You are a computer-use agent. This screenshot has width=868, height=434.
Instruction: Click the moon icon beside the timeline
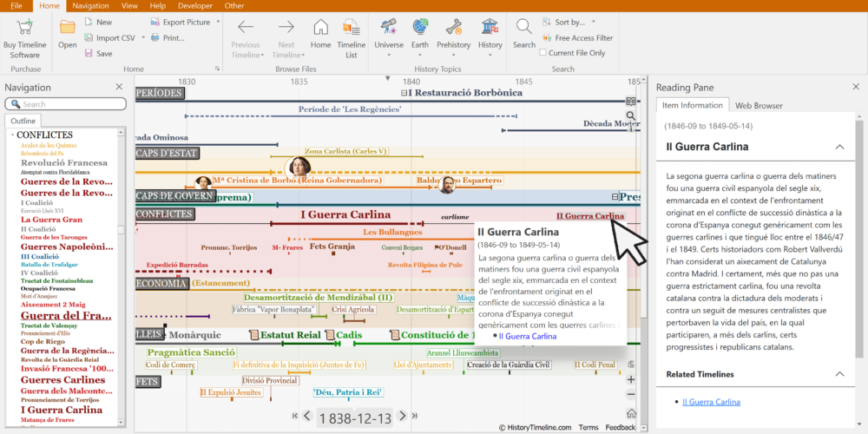tap(630, 364)
